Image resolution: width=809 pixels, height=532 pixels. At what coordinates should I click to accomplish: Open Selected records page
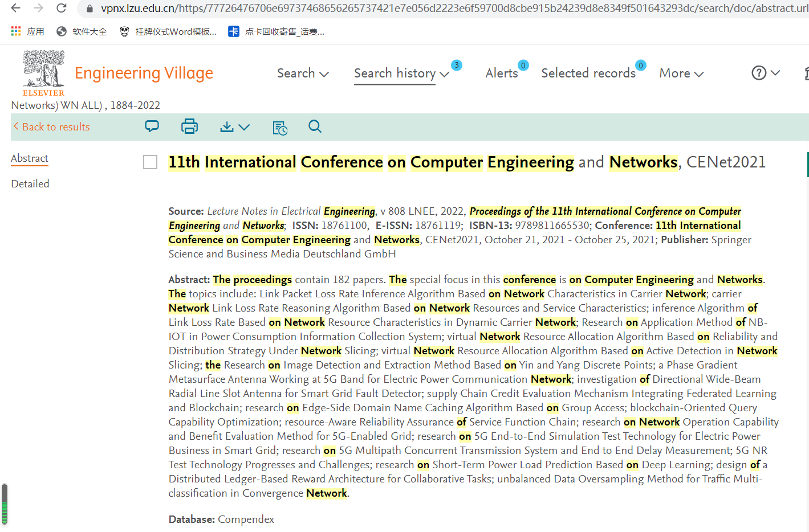(x=588, y=73)
